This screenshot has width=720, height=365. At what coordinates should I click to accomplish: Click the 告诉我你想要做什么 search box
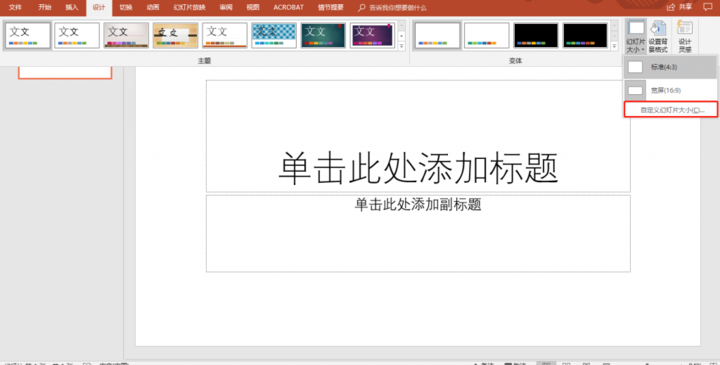[398, 8]
